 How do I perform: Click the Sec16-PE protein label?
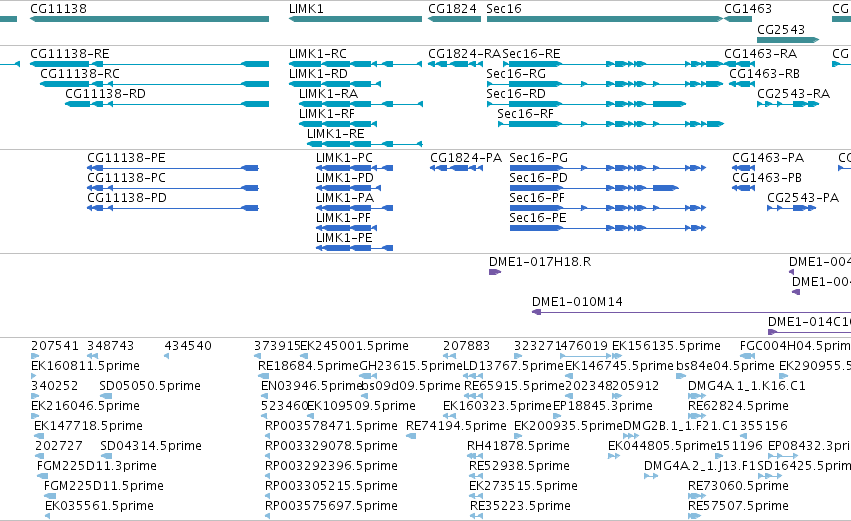(x=538, y=218)
